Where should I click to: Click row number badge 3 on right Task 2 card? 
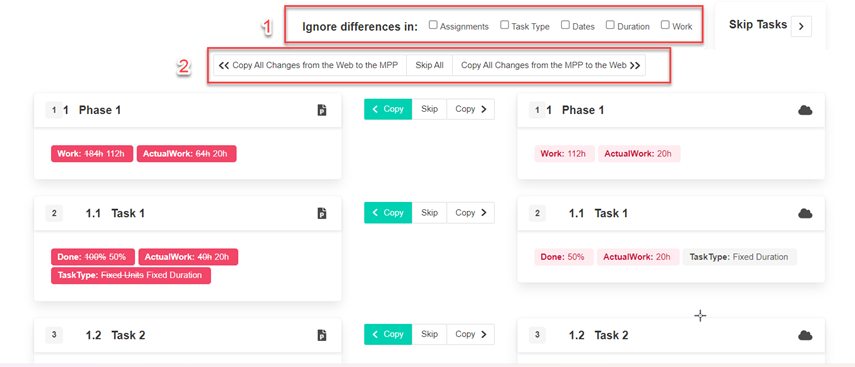click(537, 335)
